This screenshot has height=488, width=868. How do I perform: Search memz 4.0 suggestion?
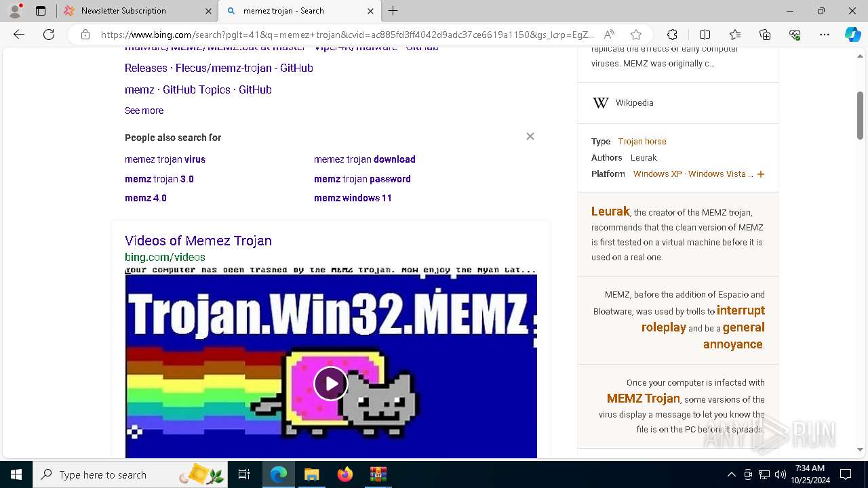point(146,198)
